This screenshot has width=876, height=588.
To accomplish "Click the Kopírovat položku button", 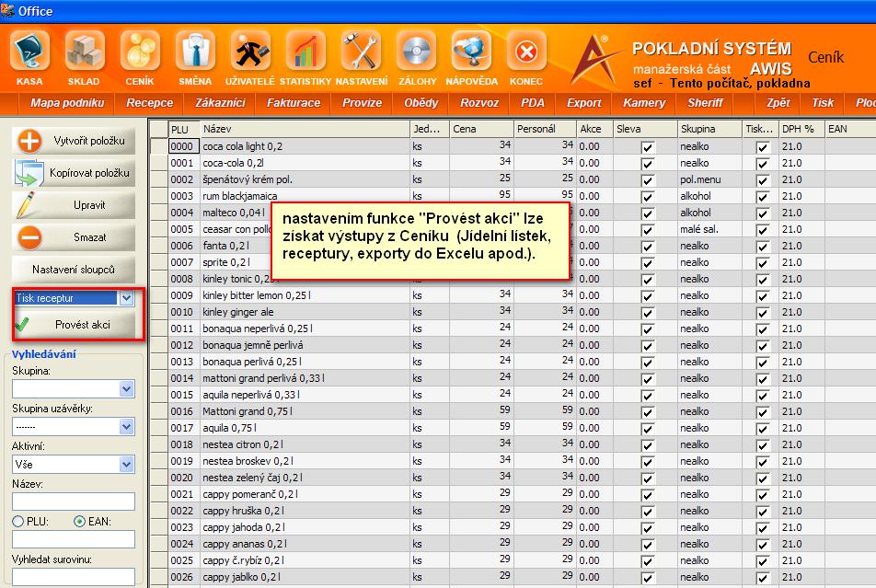I will coord(74,173).
